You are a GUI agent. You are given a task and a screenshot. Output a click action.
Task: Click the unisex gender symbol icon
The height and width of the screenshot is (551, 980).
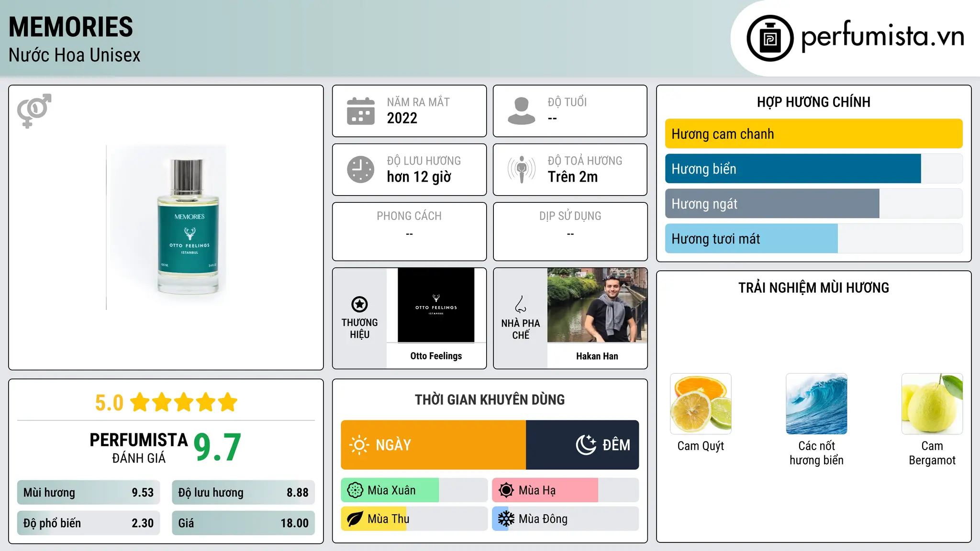34,111
